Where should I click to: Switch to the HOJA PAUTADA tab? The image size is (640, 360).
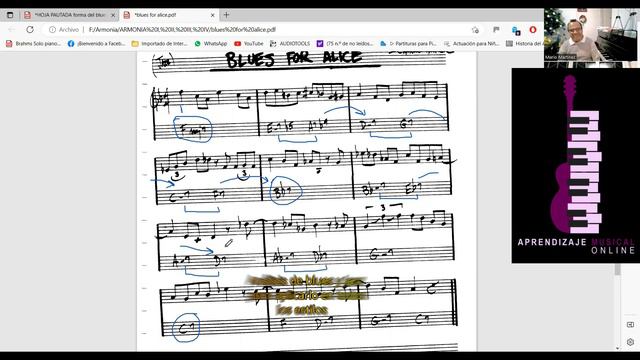coord(69,15)
